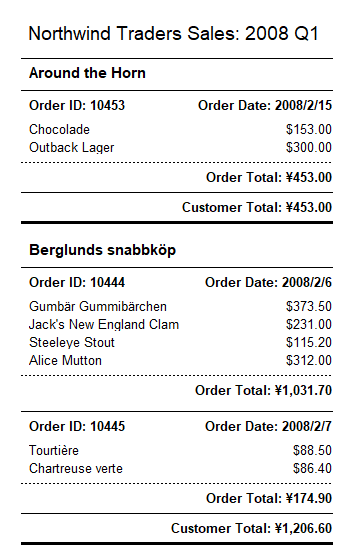Click Customer Total ¥453.00
This screenshot has height=557, width=364.
click(x=257, y=207)
